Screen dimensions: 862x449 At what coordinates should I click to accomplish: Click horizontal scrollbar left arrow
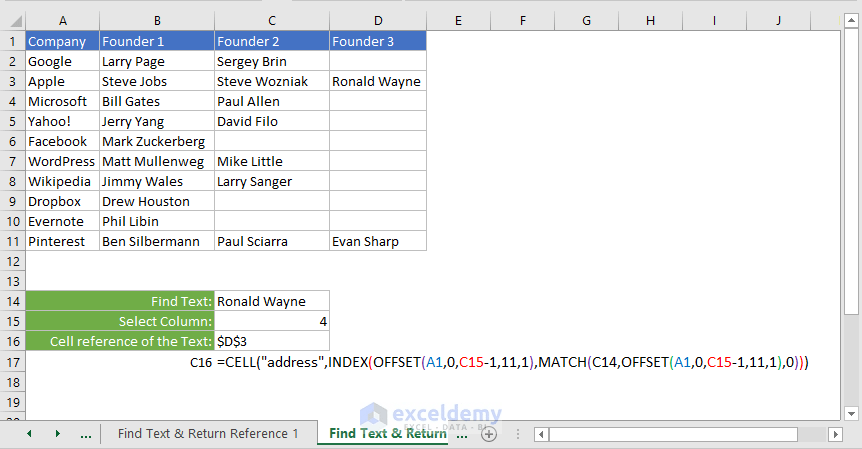[541, 434]
